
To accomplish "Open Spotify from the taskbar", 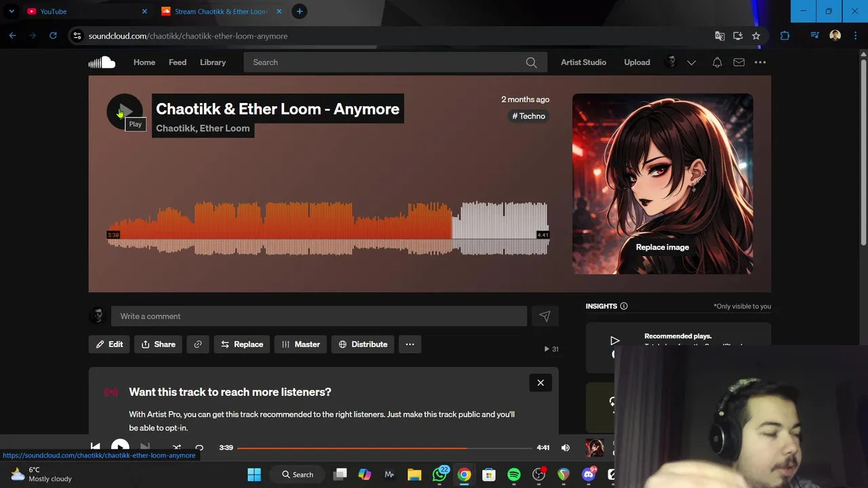I will pyautogui.click(x=514, y=474).
